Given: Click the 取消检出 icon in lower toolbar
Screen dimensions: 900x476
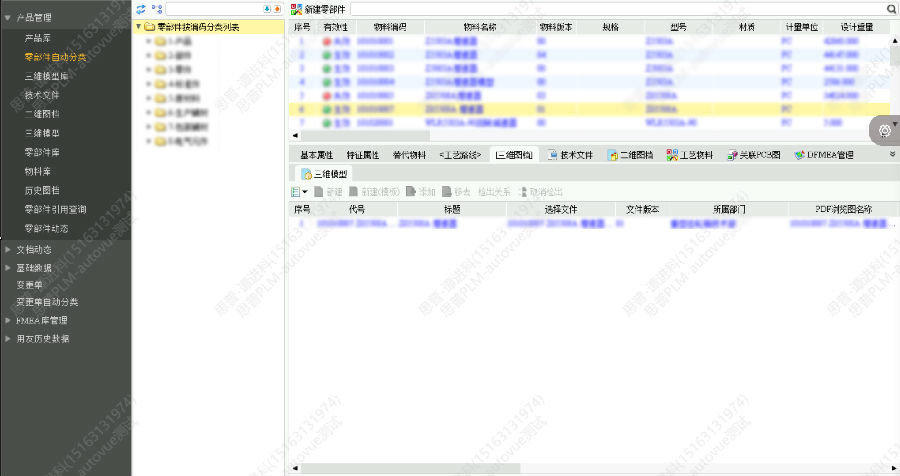Looking at the screenshot, I should click(522, 192).
